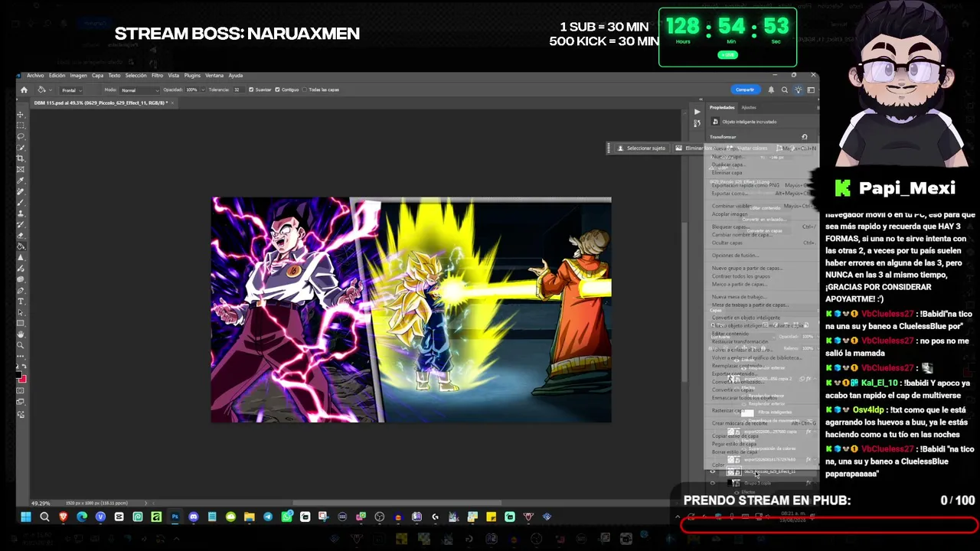
Task: Open the Vista menu
Action: tap(173, 75)
